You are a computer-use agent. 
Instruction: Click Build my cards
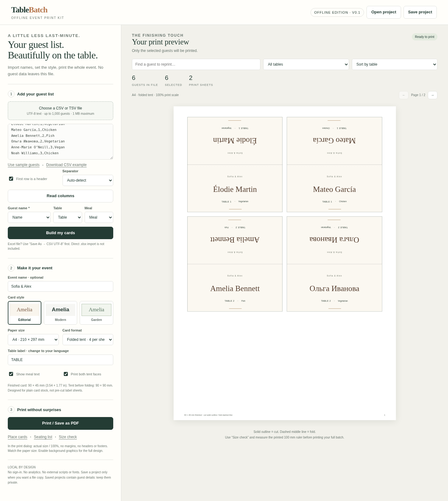(x=60, y=233)
